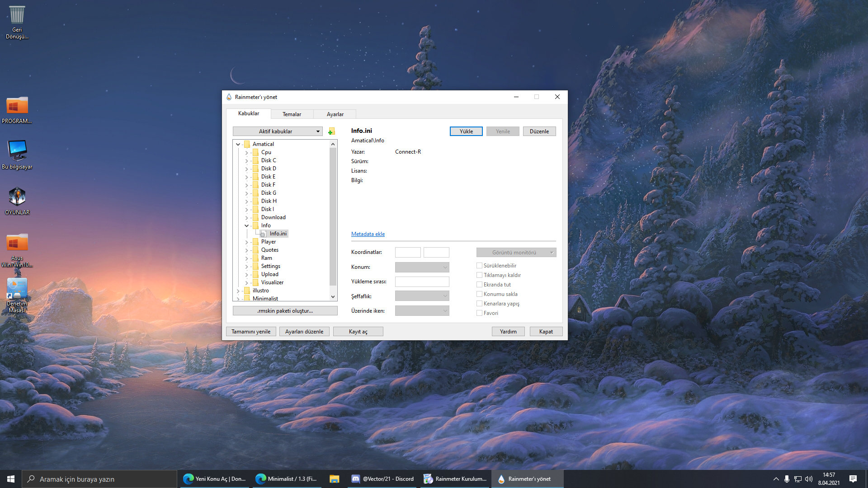Open the notification center icon
The width and height of the screenshot is (868, 488).
click(x=853, y=479)
